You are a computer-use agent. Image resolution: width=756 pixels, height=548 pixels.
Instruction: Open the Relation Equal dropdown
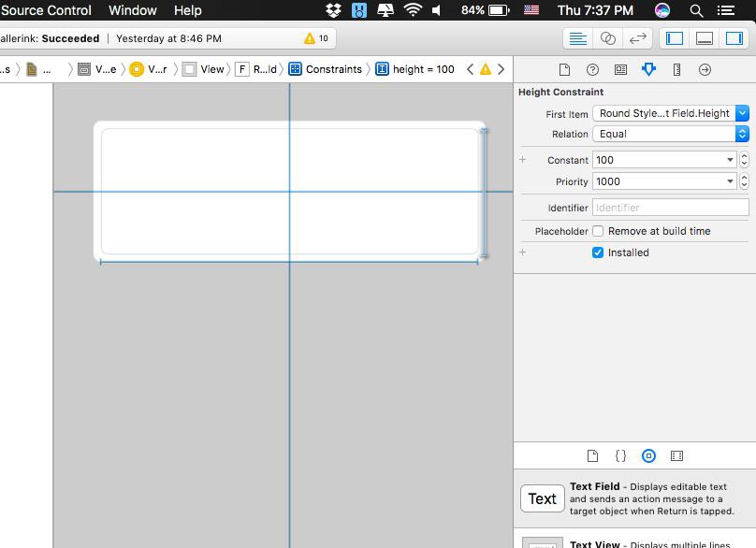(x=671, y=134)
